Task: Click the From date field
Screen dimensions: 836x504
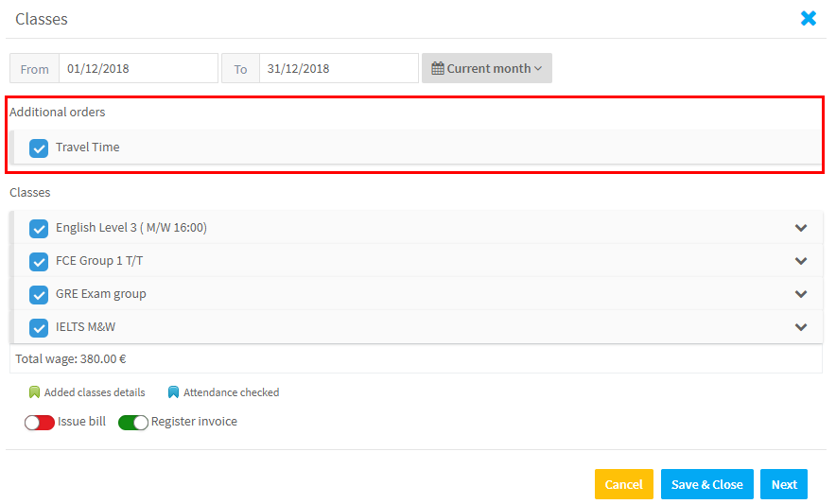Action: [138, 68]
